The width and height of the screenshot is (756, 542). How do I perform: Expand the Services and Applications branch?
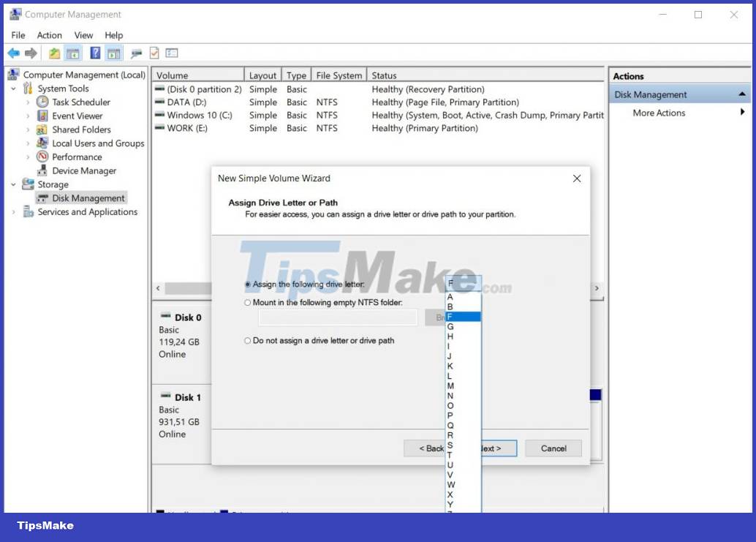(x=13, y=211)
